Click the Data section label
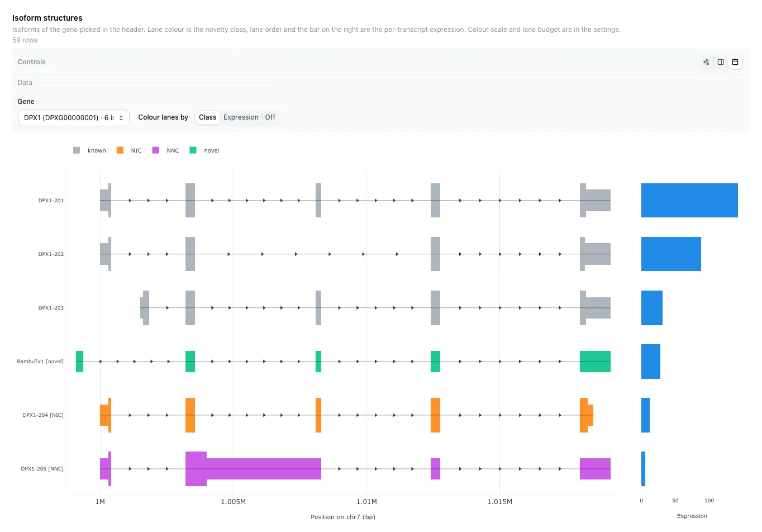The width and height of the screenshot is (762, 532). point(25,83)
